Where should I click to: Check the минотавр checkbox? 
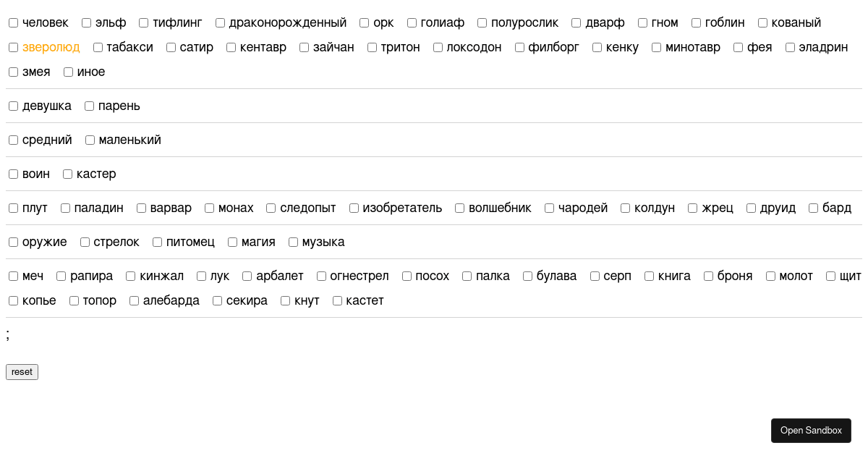point(657,48)
